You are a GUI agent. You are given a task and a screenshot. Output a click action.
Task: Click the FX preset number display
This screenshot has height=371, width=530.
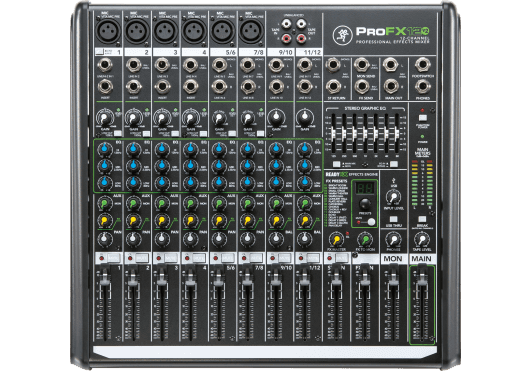[364, 188]
